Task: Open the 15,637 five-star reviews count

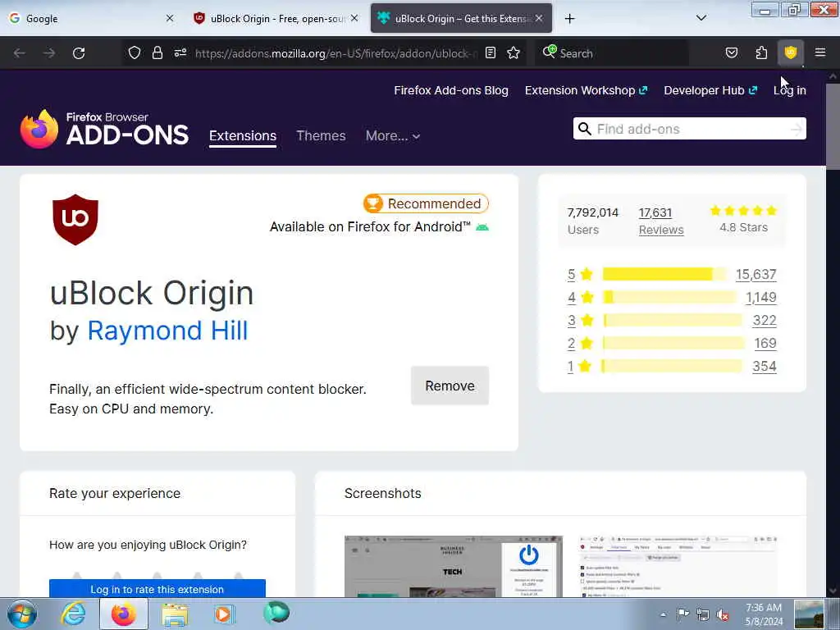Action: [756, 274]
